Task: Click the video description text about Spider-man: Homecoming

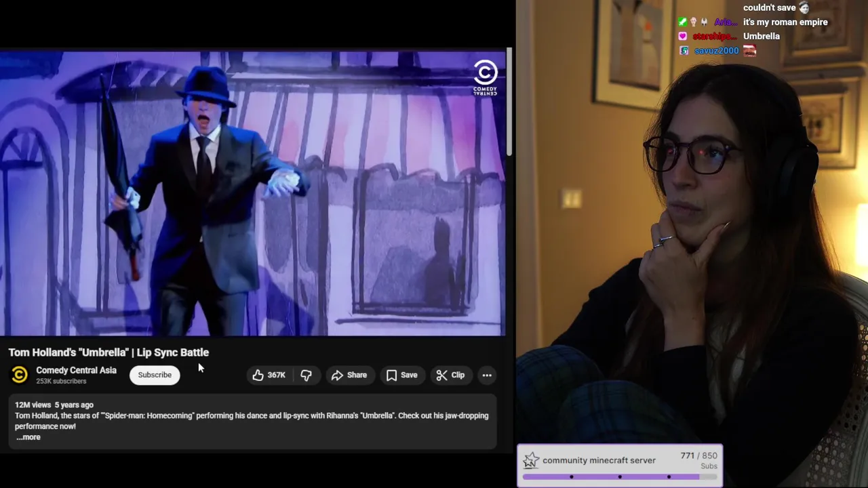Action: coord(252,421)
